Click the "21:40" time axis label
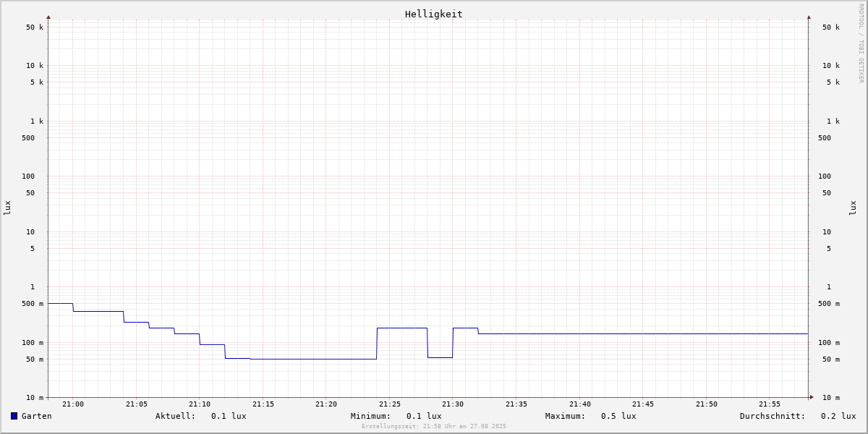Viewport: 868px width, 434px height. [580, 404]
